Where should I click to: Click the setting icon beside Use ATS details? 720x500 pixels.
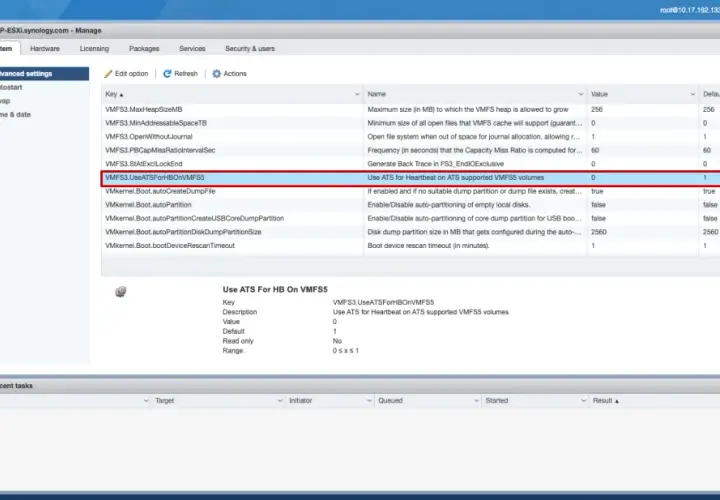tap(121, 292)
